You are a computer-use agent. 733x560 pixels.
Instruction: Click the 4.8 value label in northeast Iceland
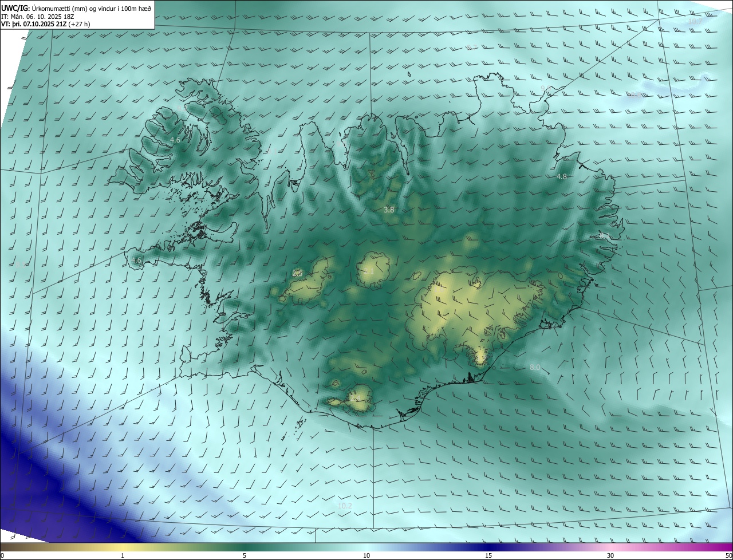(562, 177)
